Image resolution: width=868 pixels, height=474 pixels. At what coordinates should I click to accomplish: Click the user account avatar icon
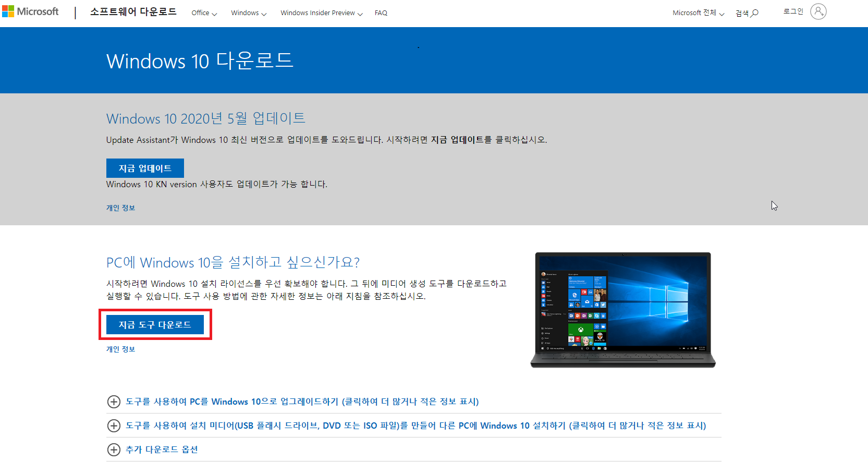[x=818, y=11]
